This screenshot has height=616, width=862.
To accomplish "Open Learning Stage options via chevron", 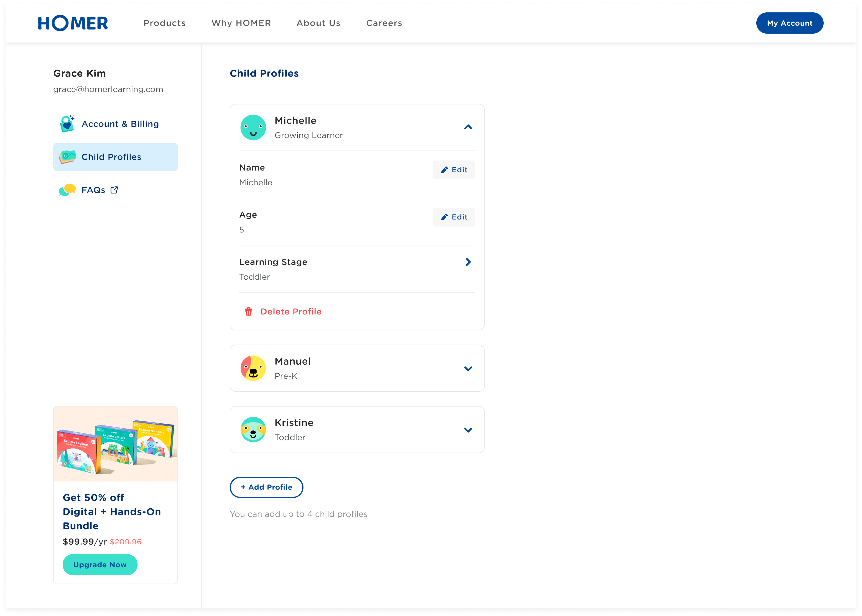I will tap(468, 262).
